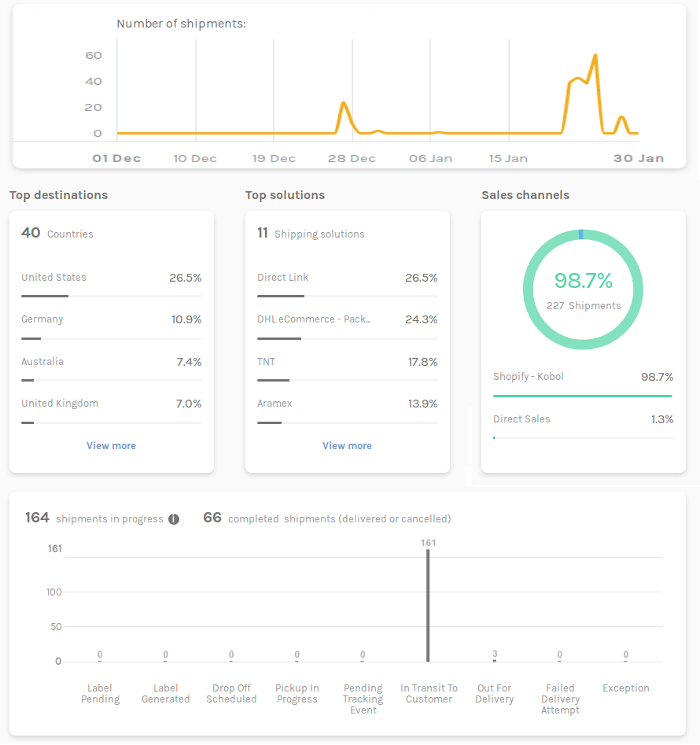The height and width of the screenshot is (745, 700).
Task: Click the Shopify - Kobol sales channel
Action: [x=583, y=383]
